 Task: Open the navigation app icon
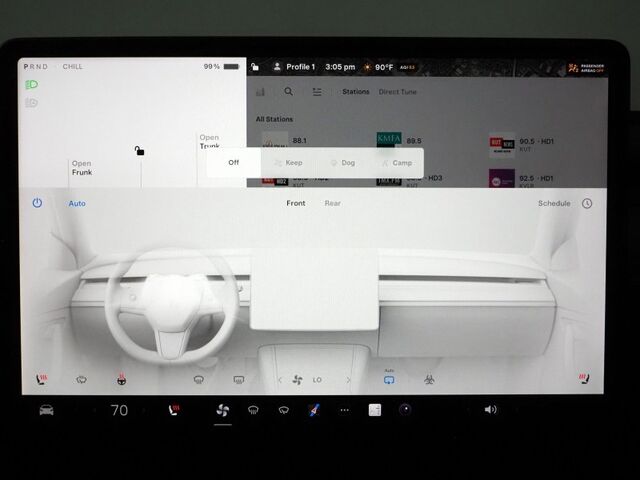[x=314, y=410]
